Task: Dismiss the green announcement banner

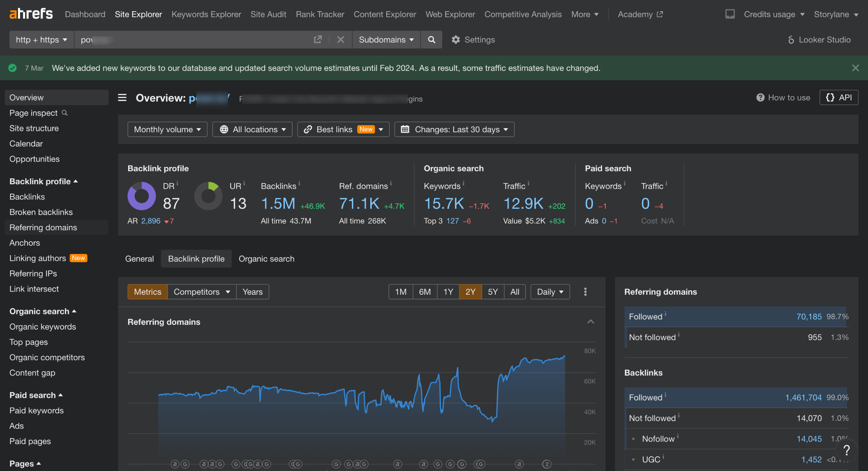Action: (x=855, y=68)
